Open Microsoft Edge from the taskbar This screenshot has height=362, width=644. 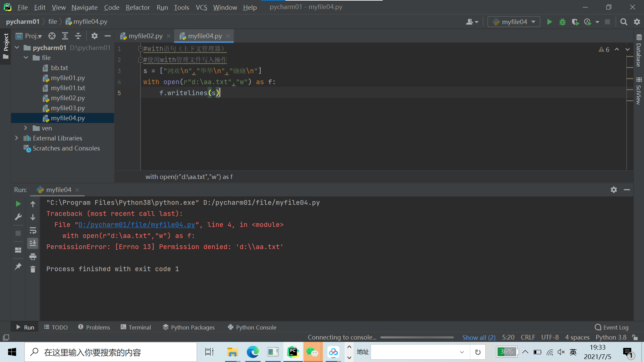pyautogui.click(x=253, y=352)
